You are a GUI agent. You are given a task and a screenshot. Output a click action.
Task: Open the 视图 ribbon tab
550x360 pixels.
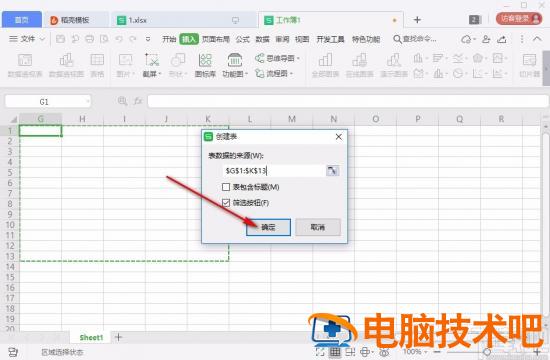point(302,39)
